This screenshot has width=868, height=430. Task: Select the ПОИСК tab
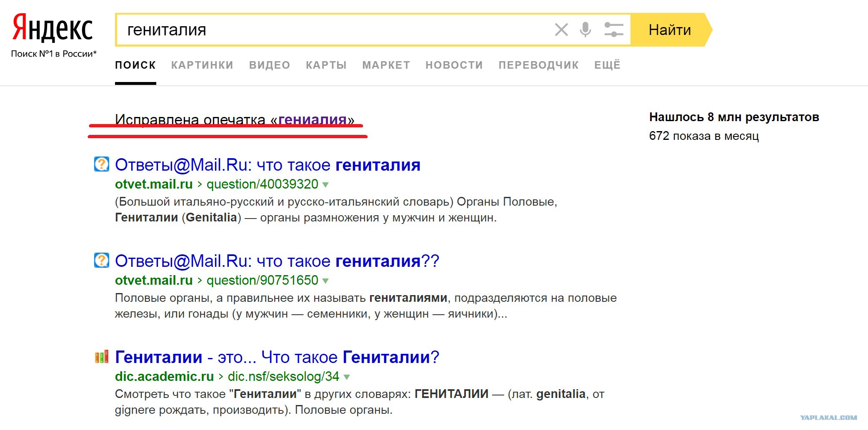[x=135, y=65]
